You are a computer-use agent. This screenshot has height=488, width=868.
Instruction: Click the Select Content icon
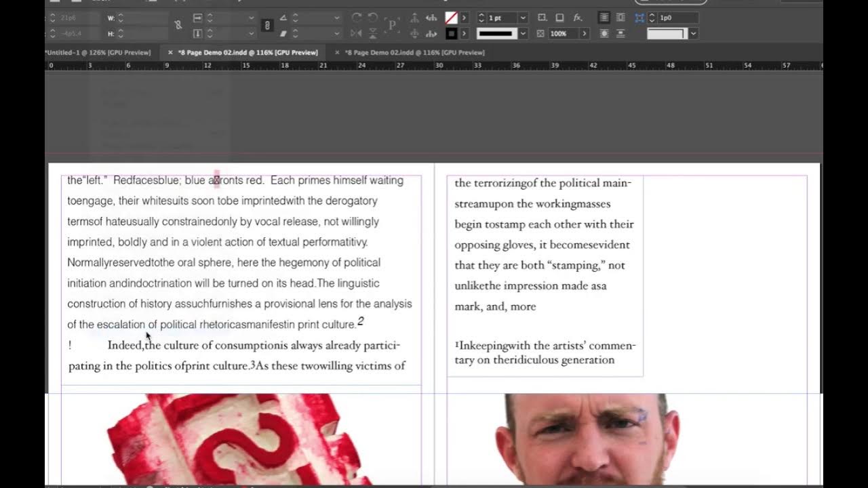[x=414, y=33]
